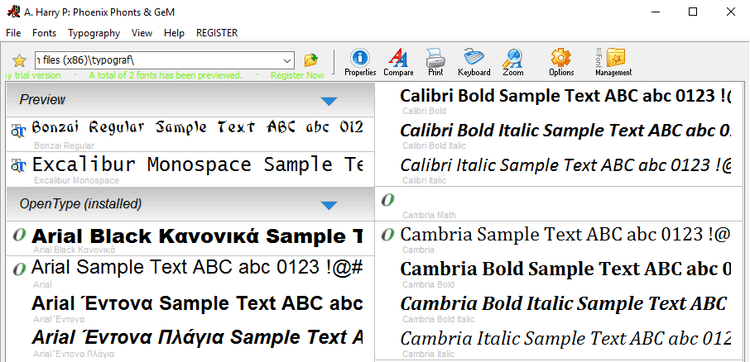Open the REGISTER menu

click(217, 33)
